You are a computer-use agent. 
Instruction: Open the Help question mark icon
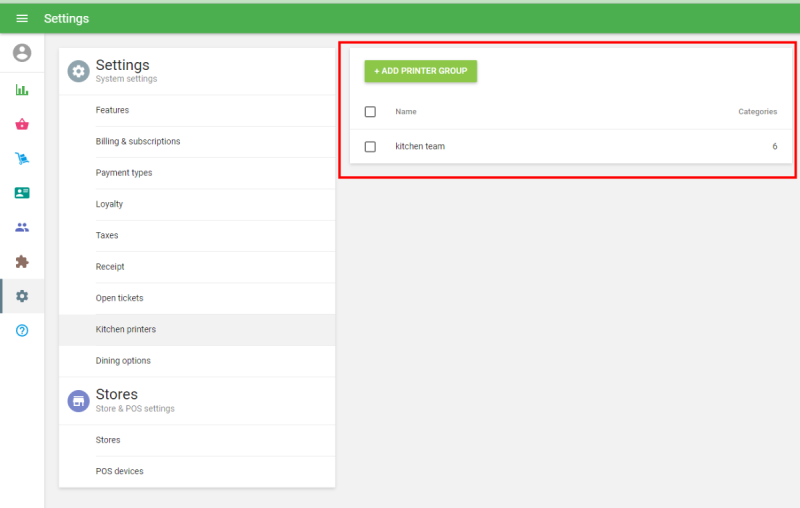pyautogui.click(x=22, y=330)
